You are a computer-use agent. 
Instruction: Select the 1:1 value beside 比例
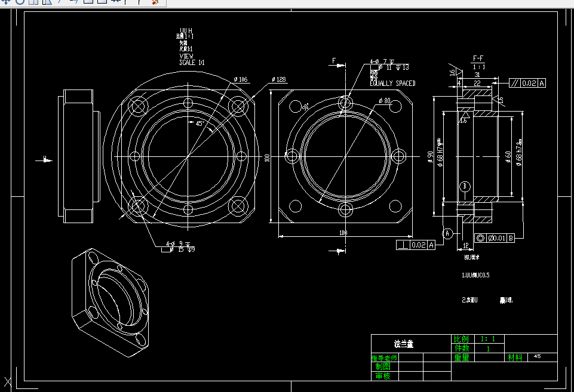(488, 339)
